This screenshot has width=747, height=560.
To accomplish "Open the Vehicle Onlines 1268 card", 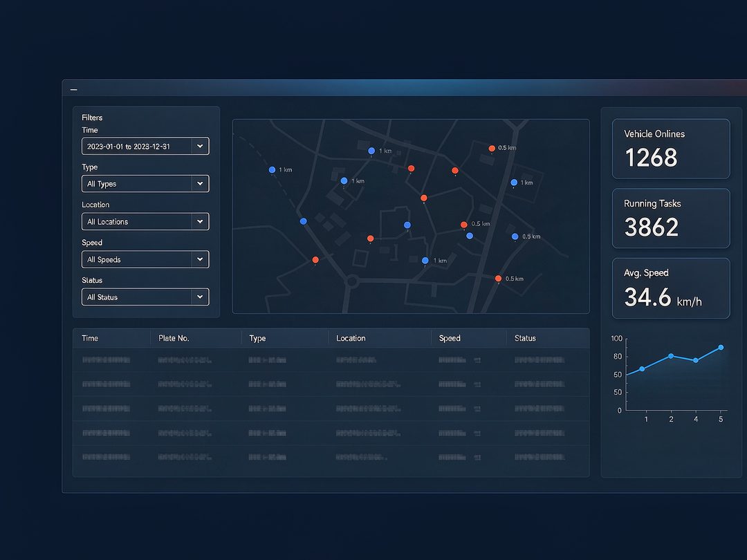I will [x=671, y=149].
